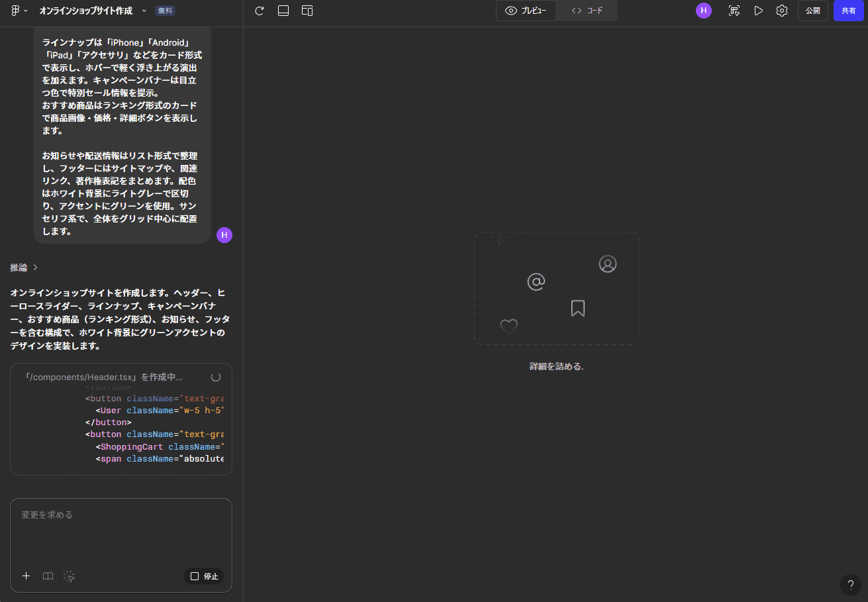Viewport: 868px width, 602px height.
Task: Open the book library icon in chat box
Action: point(48,576)
